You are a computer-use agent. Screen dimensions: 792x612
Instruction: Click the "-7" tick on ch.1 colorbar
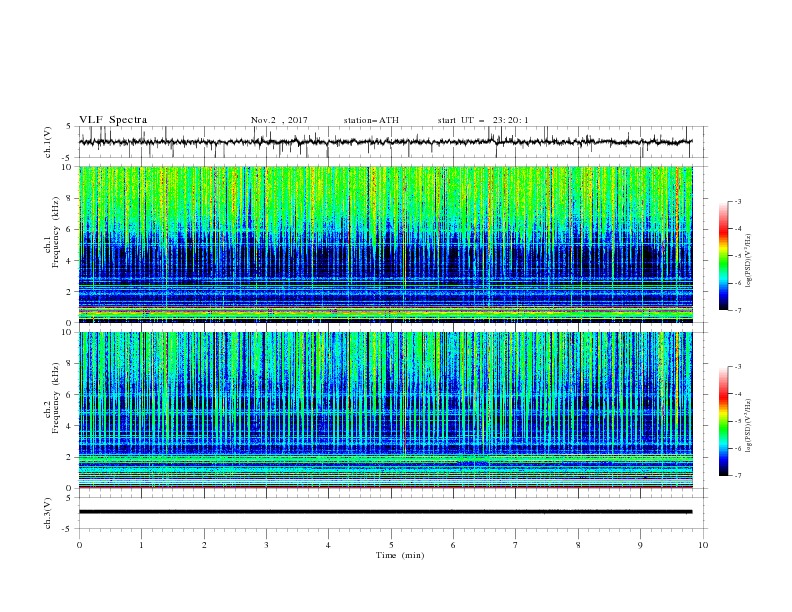(x=737, y=310)
